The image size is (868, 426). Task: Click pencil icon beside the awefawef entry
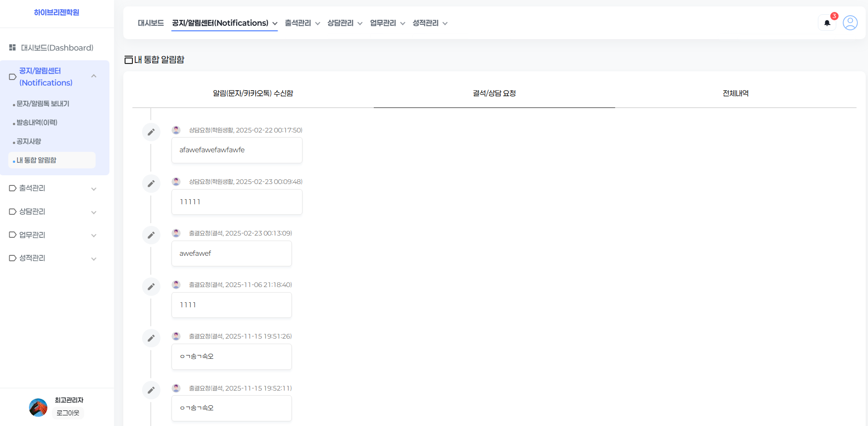pyautogui.click(x=151, y=236)
